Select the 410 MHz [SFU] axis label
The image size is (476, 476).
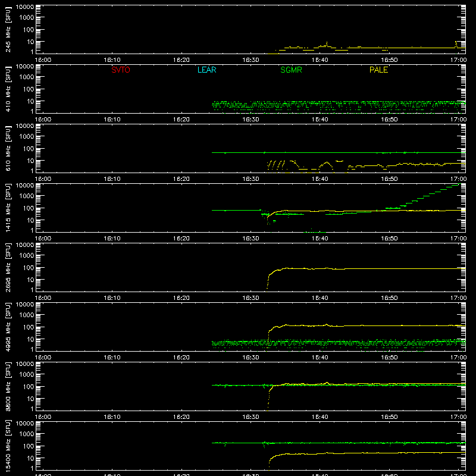pos(8,89)
